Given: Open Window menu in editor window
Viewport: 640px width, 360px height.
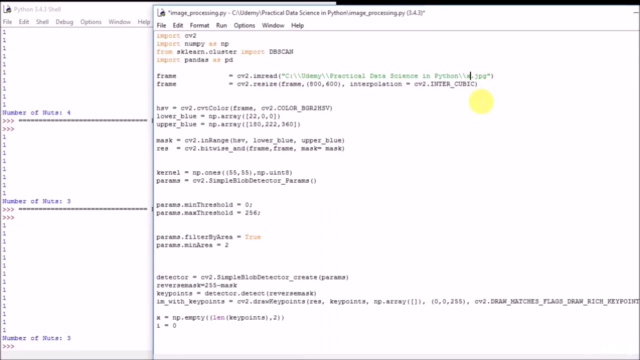Looking at the screenshot, I should pos(273,25).
